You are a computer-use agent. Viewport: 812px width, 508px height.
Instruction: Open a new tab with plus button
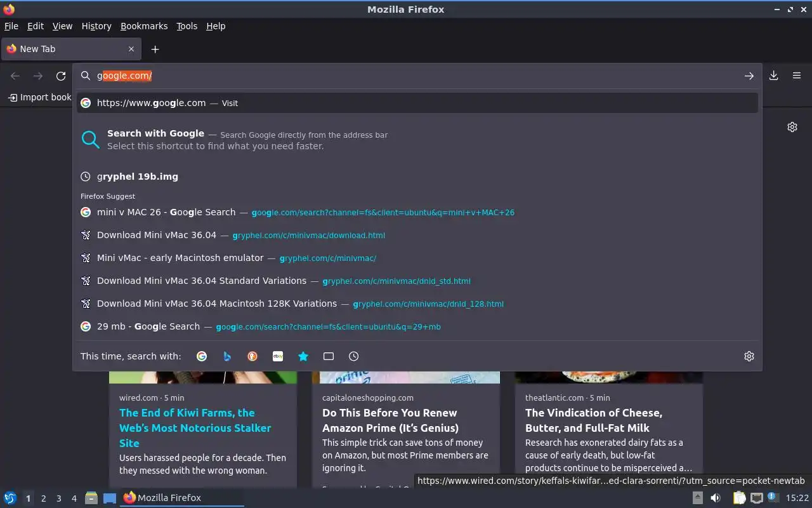(x=155, y=49)
